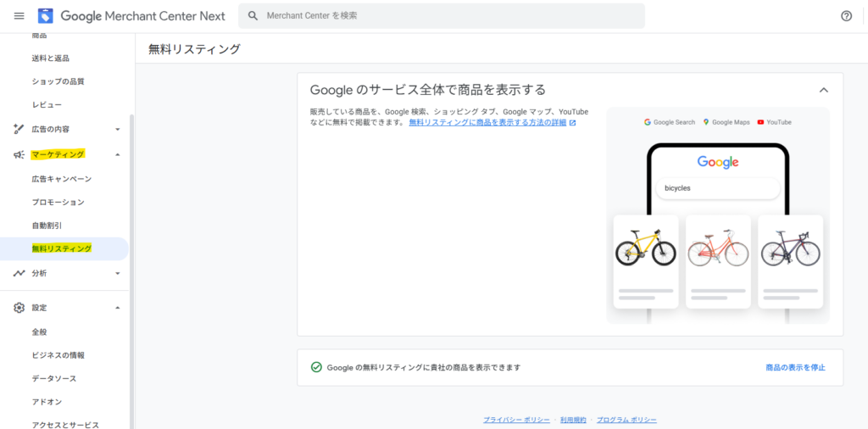The image size is (868, 429).
Task: Open the プライバシー ポリシー footer link
Action: click(x=516, y=420)
